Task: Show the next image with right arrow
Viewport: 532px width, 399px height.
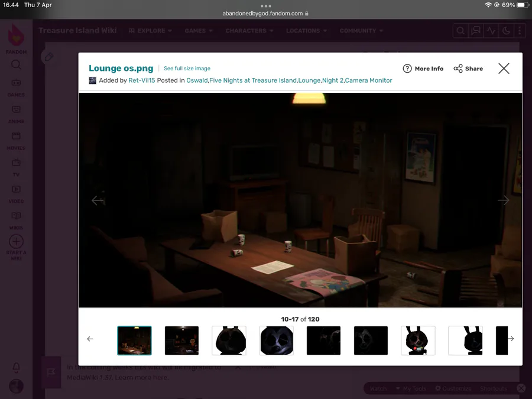Action: 503,200
